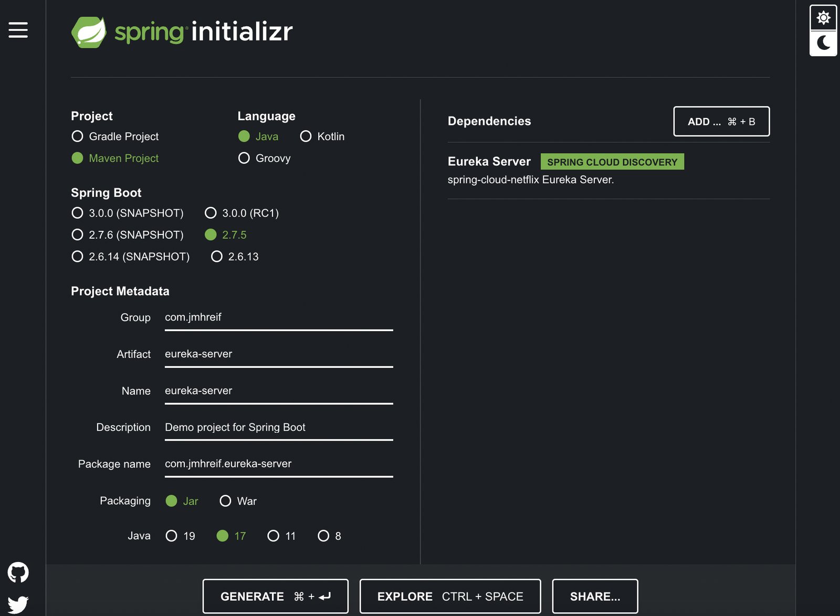
Task: Open the Twitter link icon
Action: pyautogui.click(x=18, y=604)
